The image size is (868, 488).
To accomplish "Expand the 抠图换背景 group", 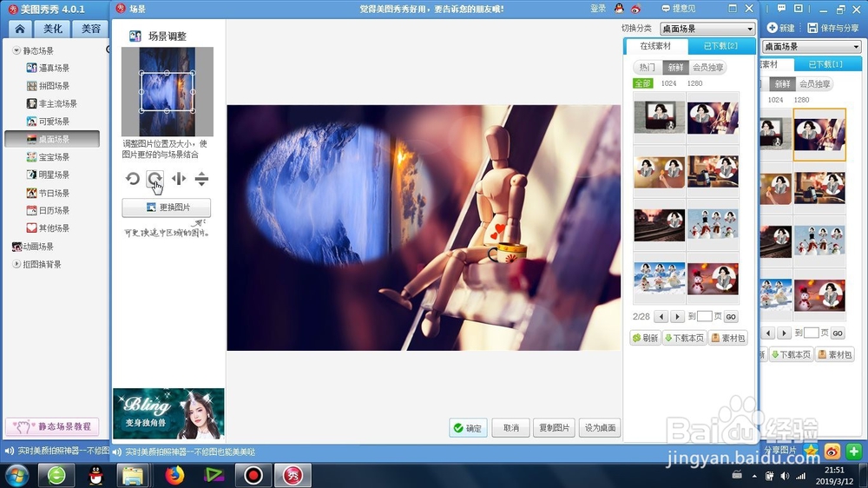I will click(x=16, y=264).
